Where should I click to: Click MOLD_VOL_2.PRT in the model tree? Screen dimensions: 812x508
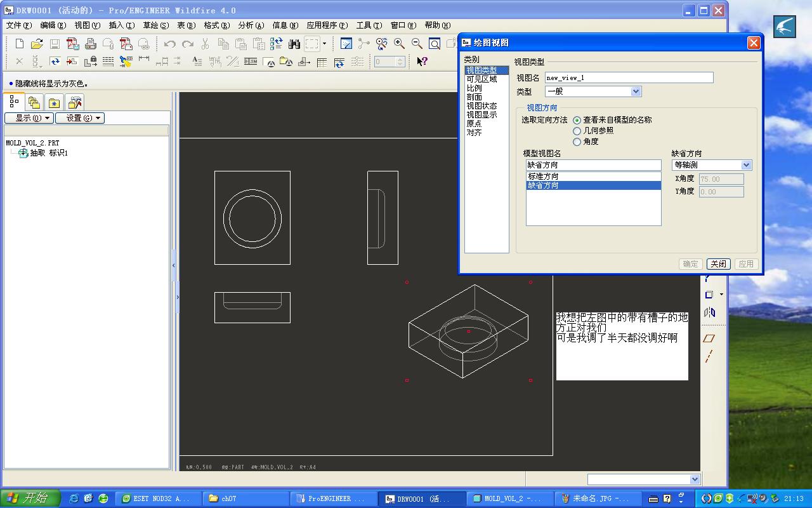tap(32, 144)
